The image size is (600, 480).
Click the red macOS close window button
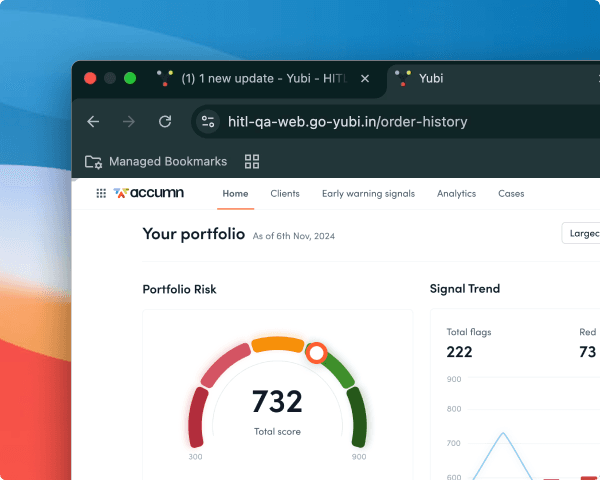tap(90, 78)
